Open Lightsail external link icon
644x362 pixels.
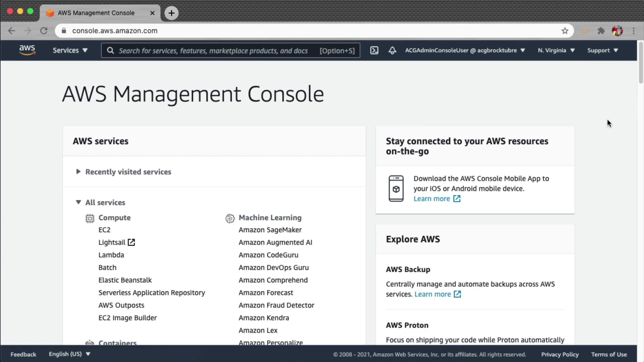[x=131, y=242]
